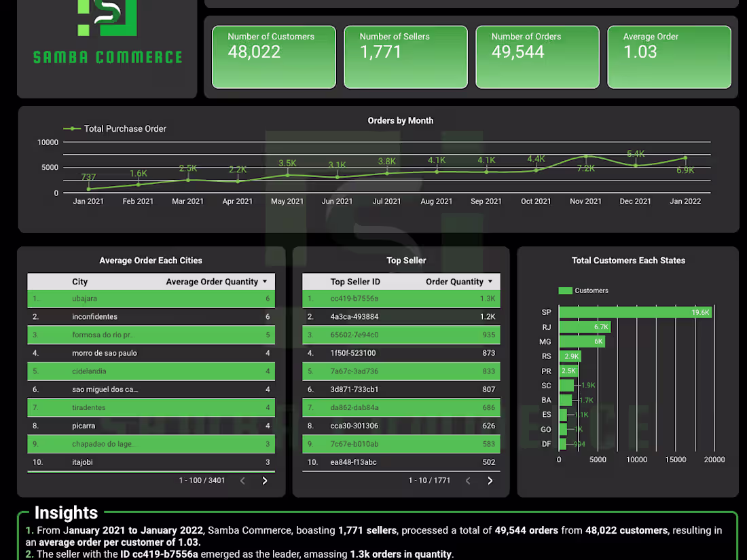747x560 pixels.
Task: Click the SP bar showing 19.6K
Action: click(635, 312)
